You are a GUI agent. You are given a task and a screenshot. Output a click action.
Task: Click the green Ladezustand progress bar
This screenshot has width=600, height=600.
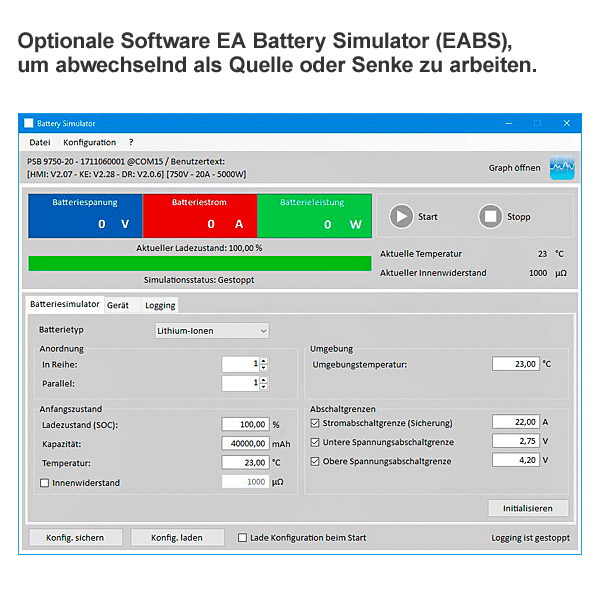[x=200, y=264]
